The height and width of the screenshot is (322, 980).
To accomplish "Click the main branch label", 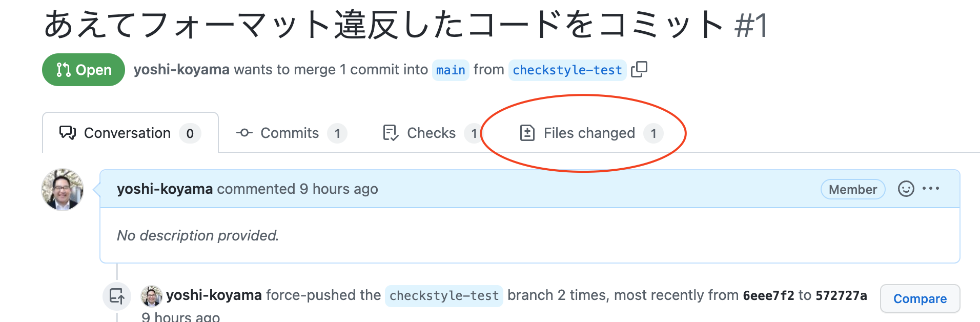I will coord(451,70).
